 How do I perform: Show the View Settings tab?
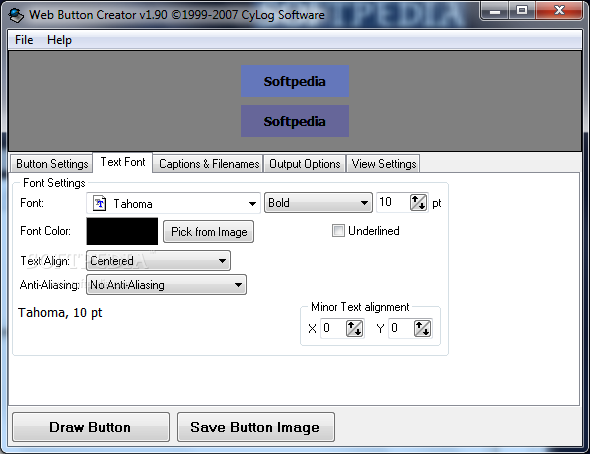(x=383, y=164)
